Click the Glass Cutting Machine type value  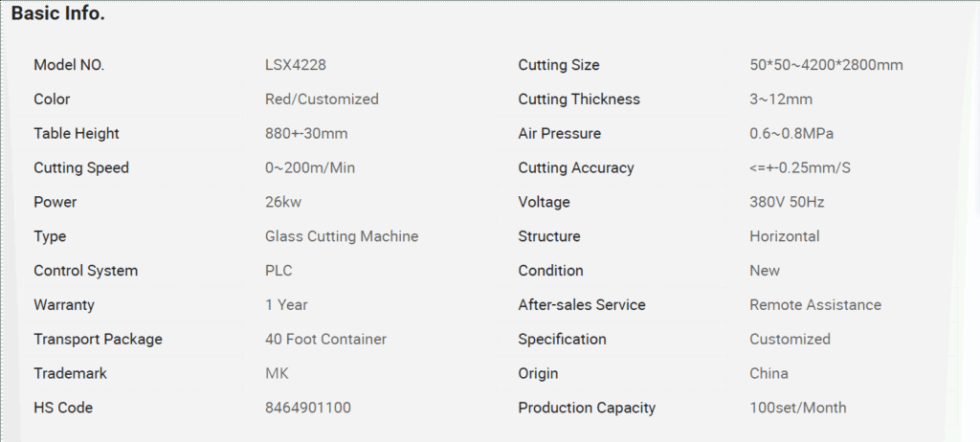[342, 236]
